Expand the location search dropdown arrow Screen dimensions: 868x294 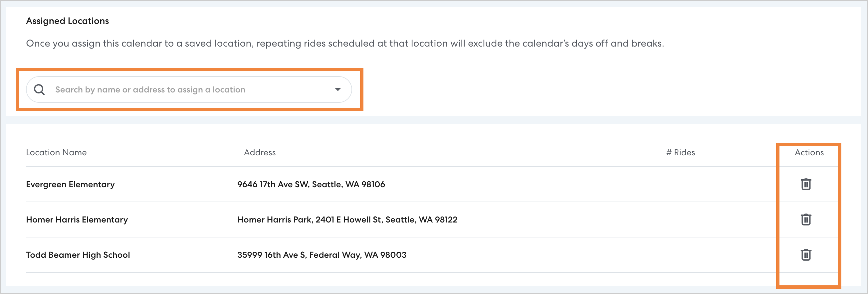337,89
